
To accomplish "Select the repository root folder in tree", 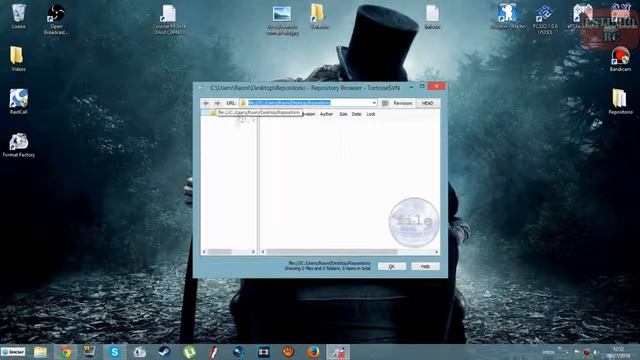I will 213,112.
